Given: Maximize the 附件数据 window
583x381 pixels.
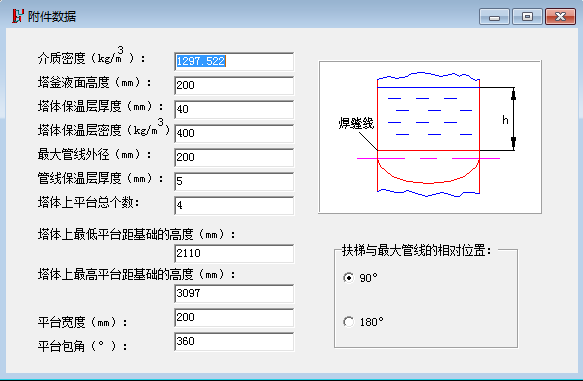Looking at the screenshot, I should coord(527,17).
